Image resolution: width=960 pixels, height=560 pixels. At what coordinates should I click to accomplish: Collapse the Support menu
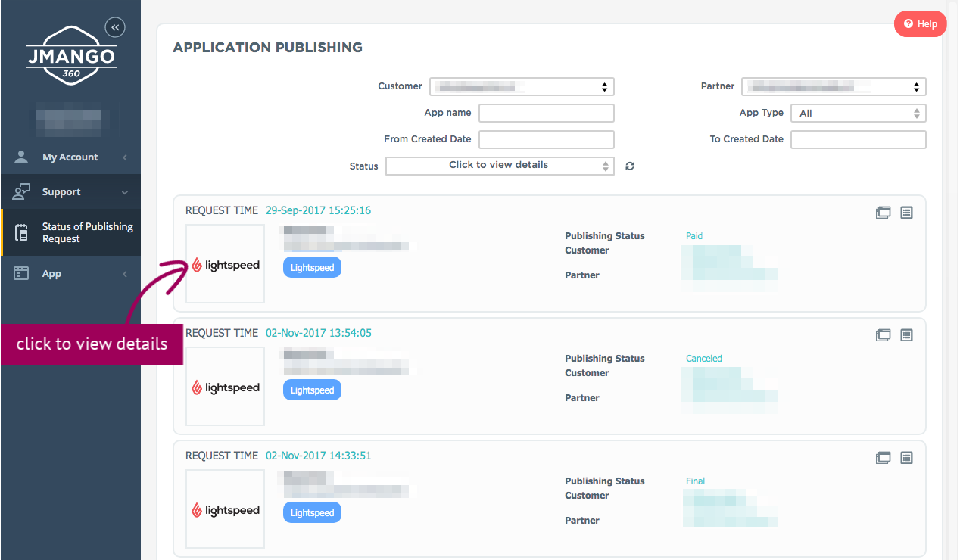(x=70, y=191)
